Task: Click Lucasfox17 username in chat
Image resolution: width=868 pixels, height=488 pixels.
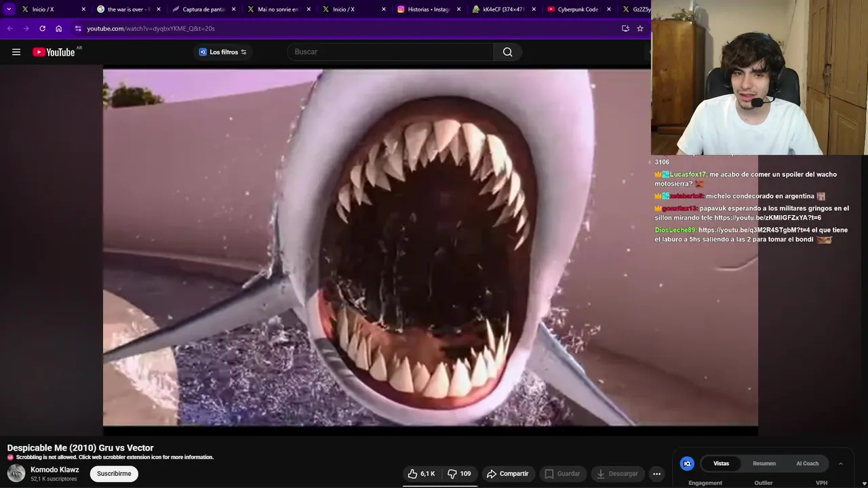Action: click(x=688, y=174)
